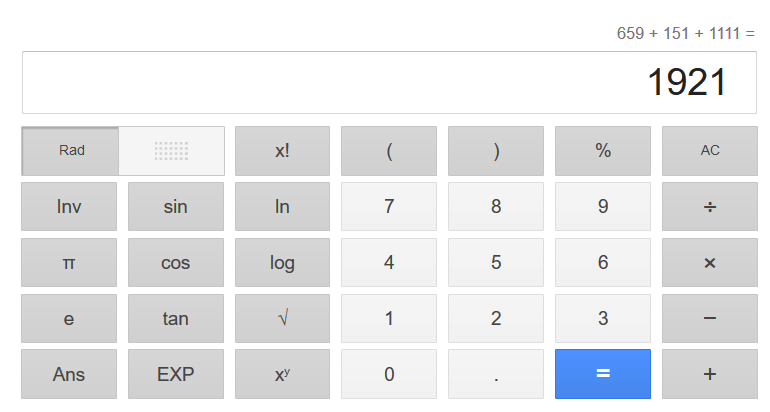Click the natural log ln key
The image size is (770, 412).
pyautogui.click(x=282, y=207)
